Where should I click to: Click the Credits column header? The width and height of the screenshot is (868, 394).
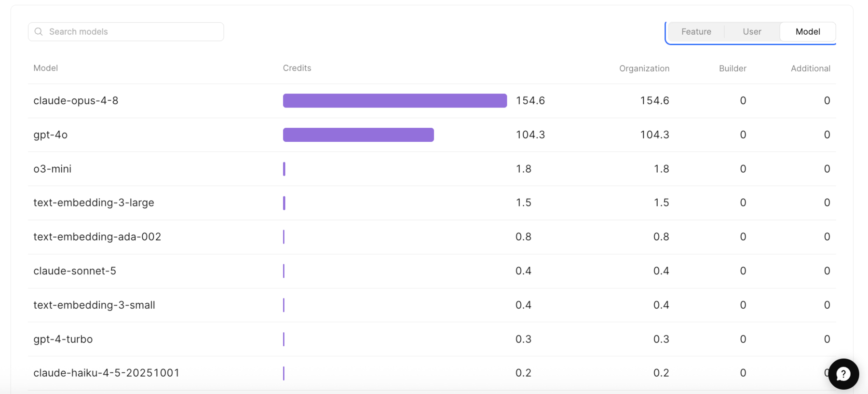(297, 68)
